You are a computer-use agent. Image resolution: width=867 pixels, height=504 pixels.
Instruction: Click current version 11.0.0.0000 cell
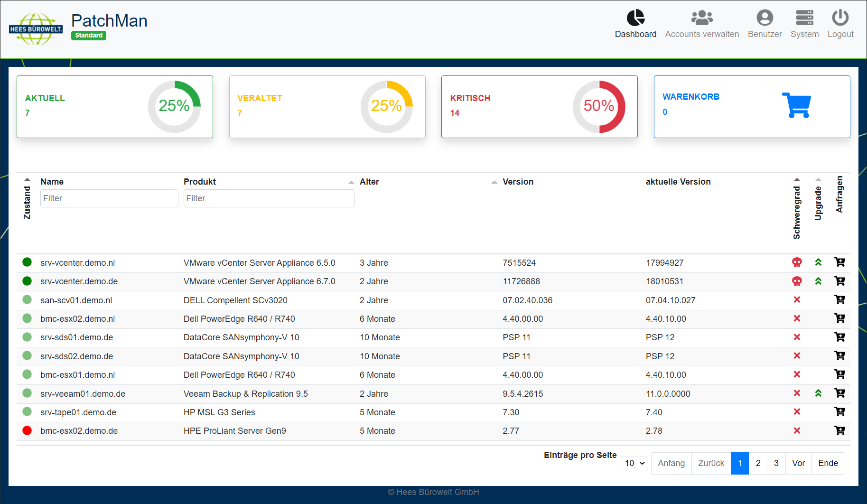pos(668,394)
